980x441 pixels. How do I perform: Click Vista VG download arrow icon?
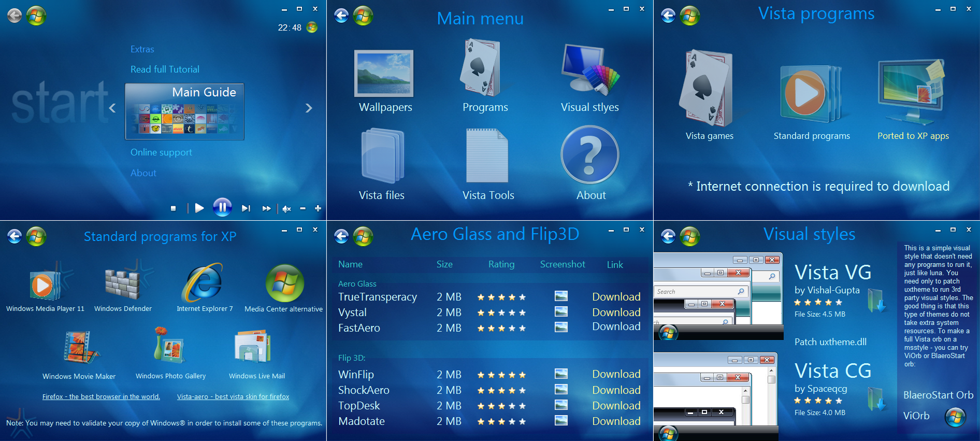(x=877, y=300)
